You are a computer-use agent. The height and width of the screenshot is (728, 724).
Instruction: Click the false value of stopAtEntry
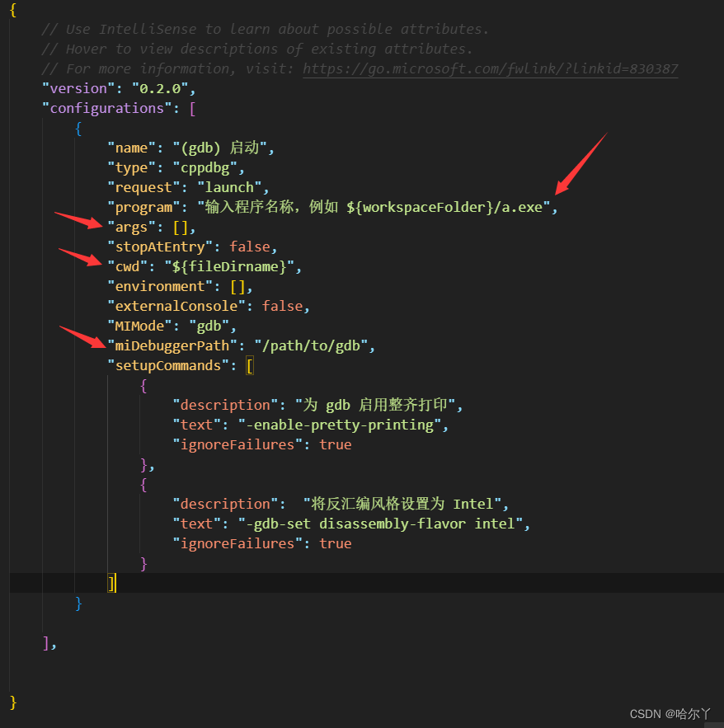pyautogui.click(x=250, y=247)
